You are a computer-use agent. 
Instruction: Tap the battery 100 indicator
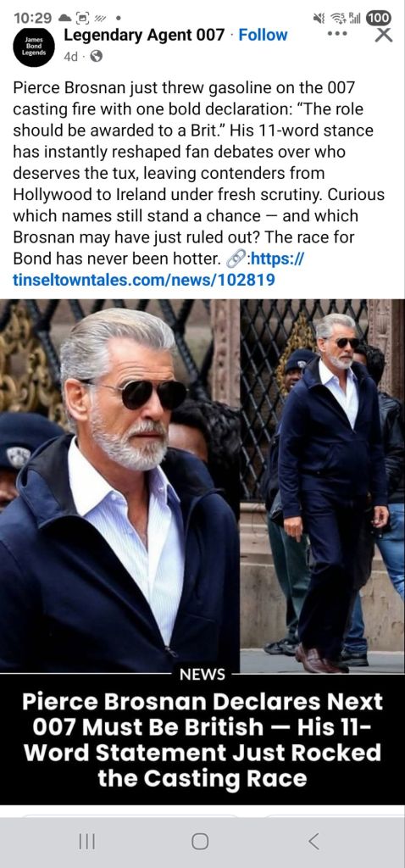coord(379,17)
